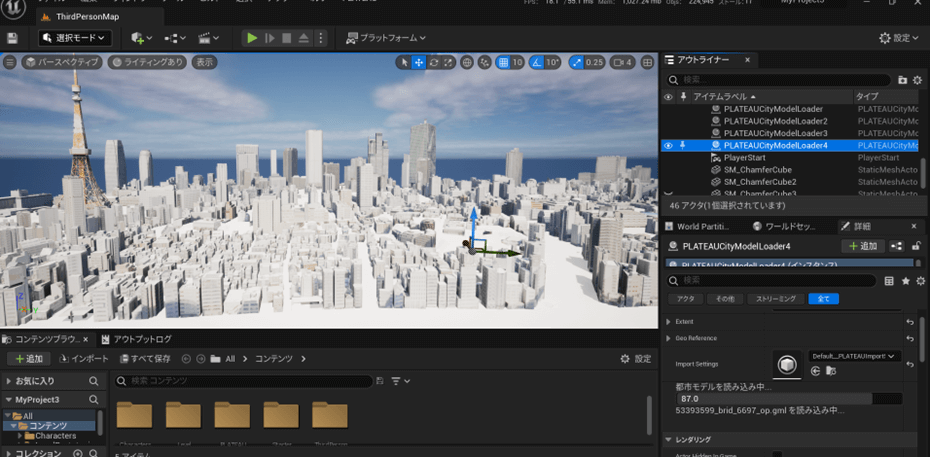Open the プラットフォーム dropdown
This screenshot has height=457, width=930.
(386, 38)
